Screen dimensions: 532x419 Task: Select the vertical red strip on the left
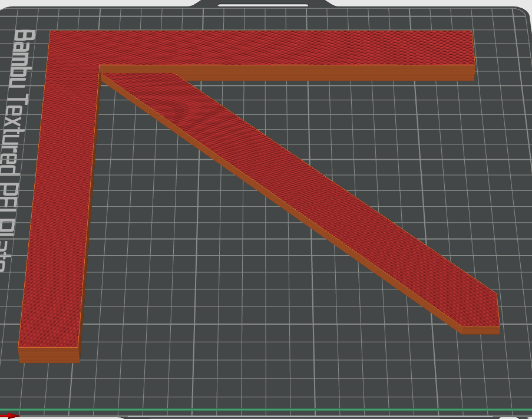(59, 206)
